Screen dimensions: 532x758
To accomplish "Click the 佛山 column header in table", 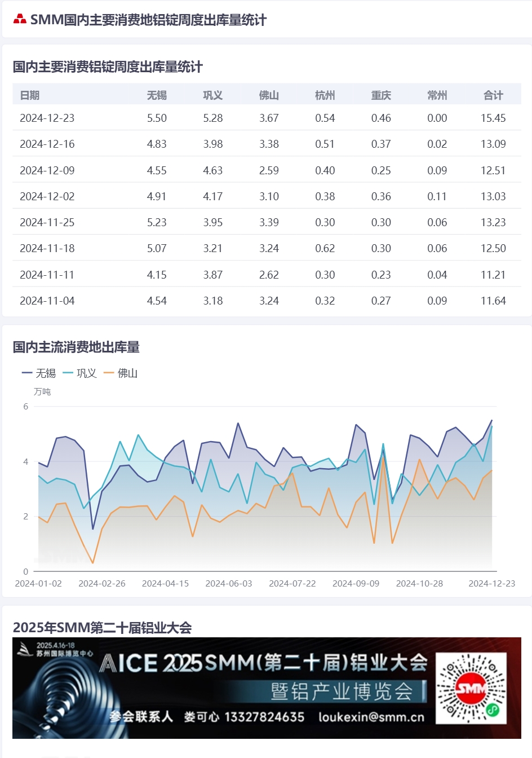I will coord(269,95).
